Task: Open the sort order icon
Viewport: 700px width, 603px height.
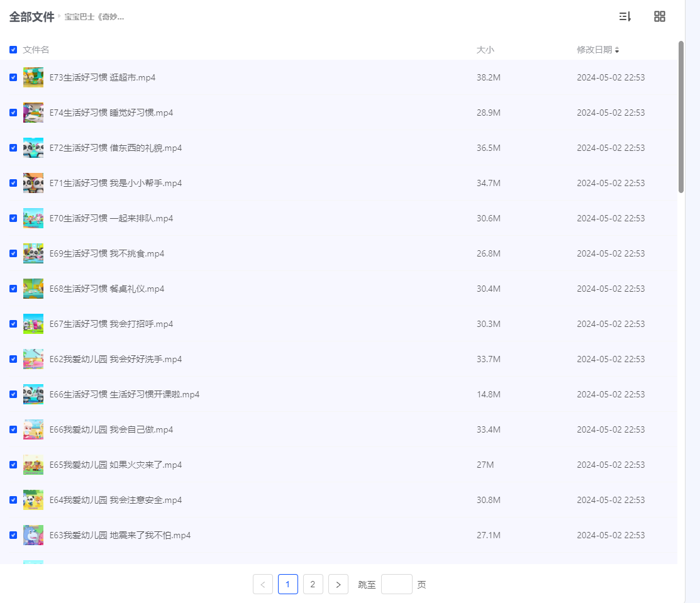Action: coord(625,16)
